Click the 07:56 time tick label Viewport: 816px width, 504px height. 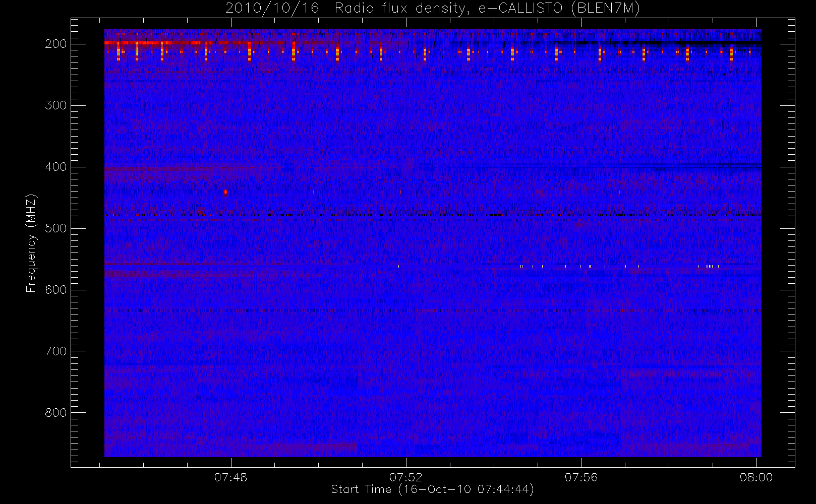[x=581, y=477]
